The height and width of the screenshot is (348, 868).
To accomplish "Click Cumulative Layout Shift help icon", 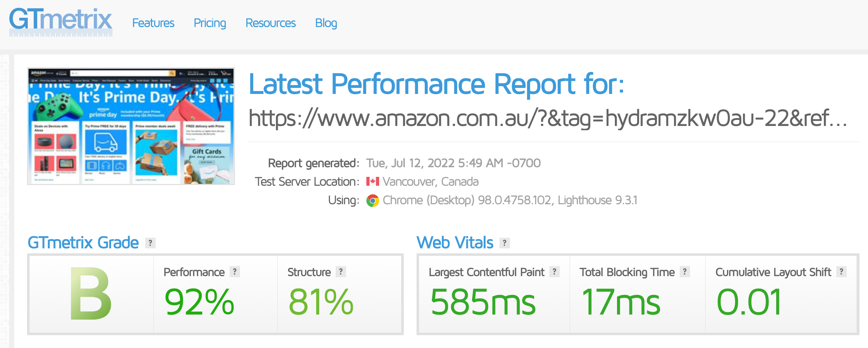I will (841, 272).
